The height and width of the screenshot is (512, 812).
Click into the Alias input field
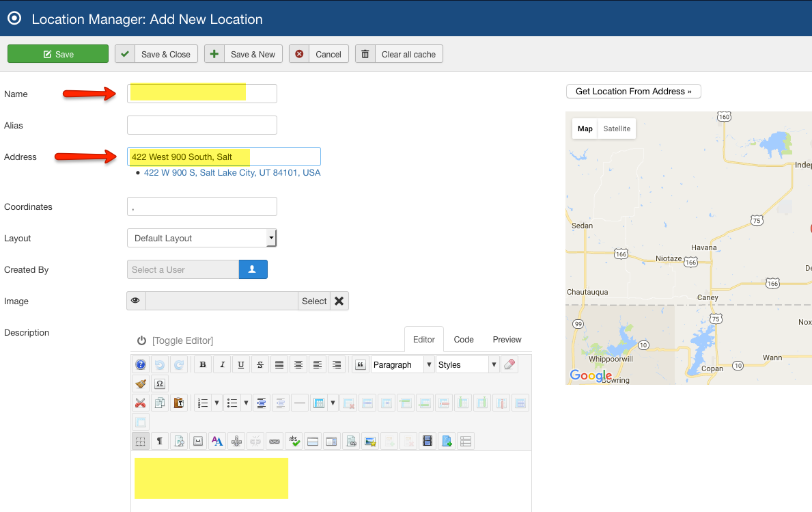tap(201, 125)
